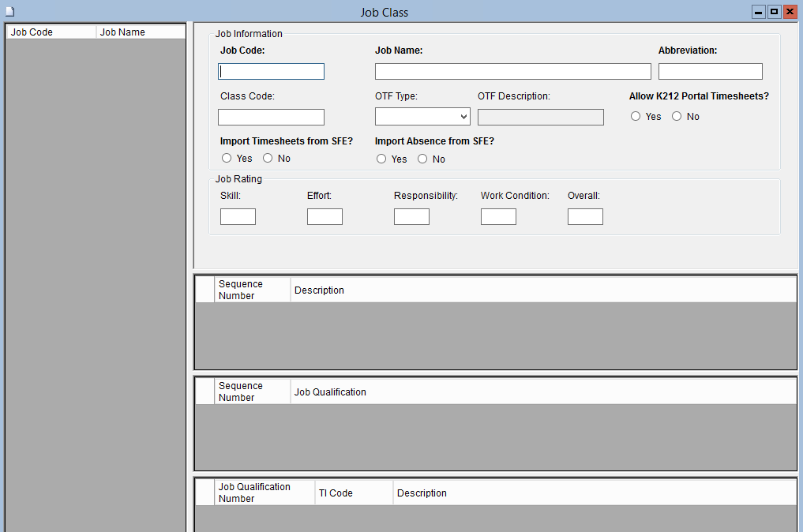Set Import Absence from SFE to No
This screenshot has width=803, height=532.
[422, 159]
